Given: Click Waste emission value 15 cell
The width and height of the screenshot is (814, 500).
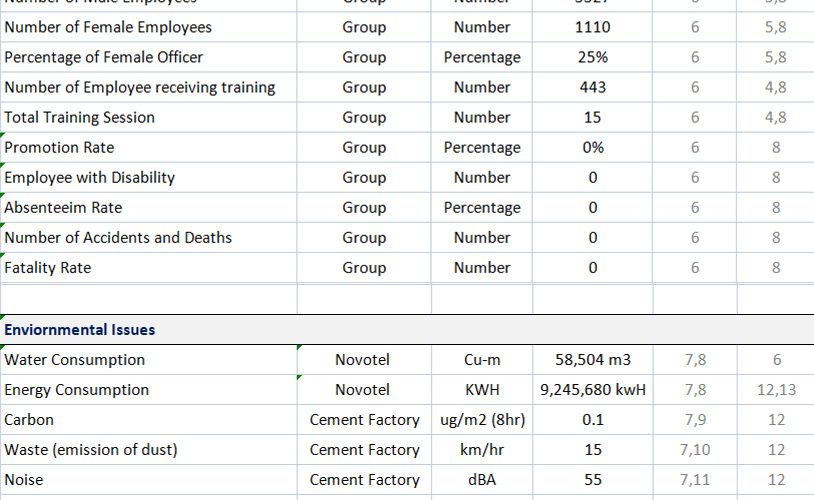Looking at the screenshot, I should pyautogui.click(x=592, y=450).
